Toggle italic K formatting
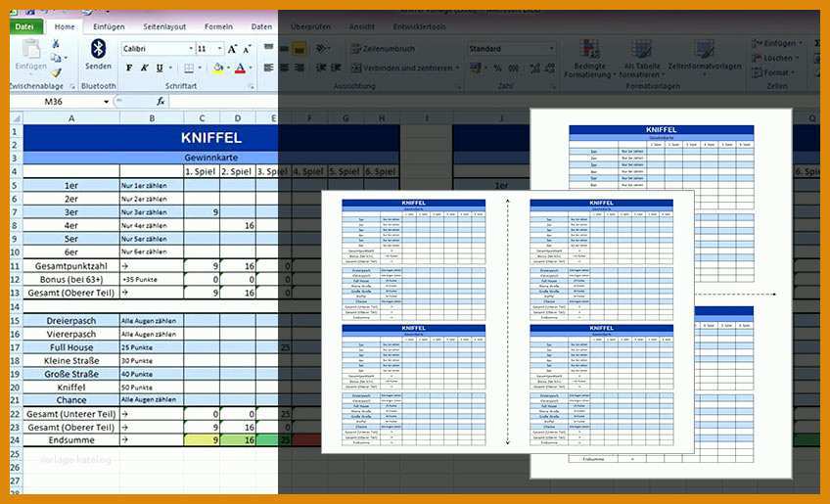This screenshot has width=830, height=504. coord(144,69)
